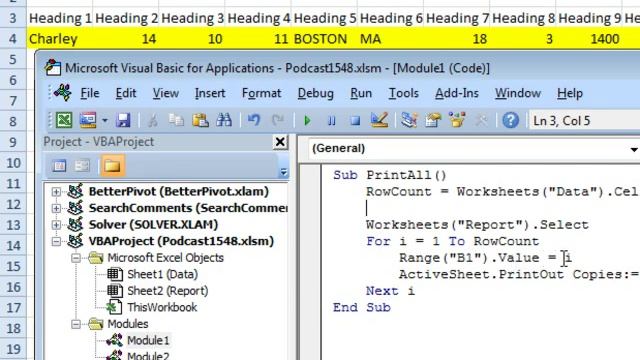Click the Cut scissors icon
Screen dimensions: 640x360
pyautogui.click(x=152, y=120)
